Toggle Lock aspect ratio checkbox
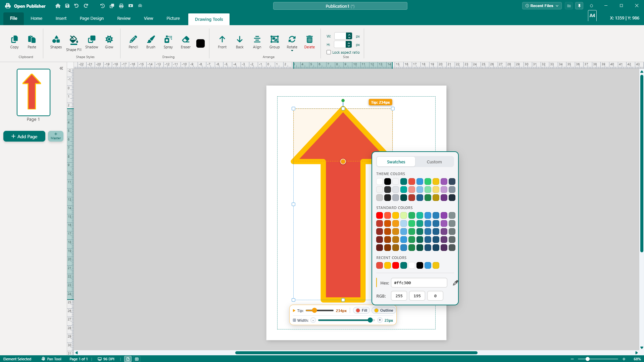The image size is (644, 362). (x=329, y=52)
